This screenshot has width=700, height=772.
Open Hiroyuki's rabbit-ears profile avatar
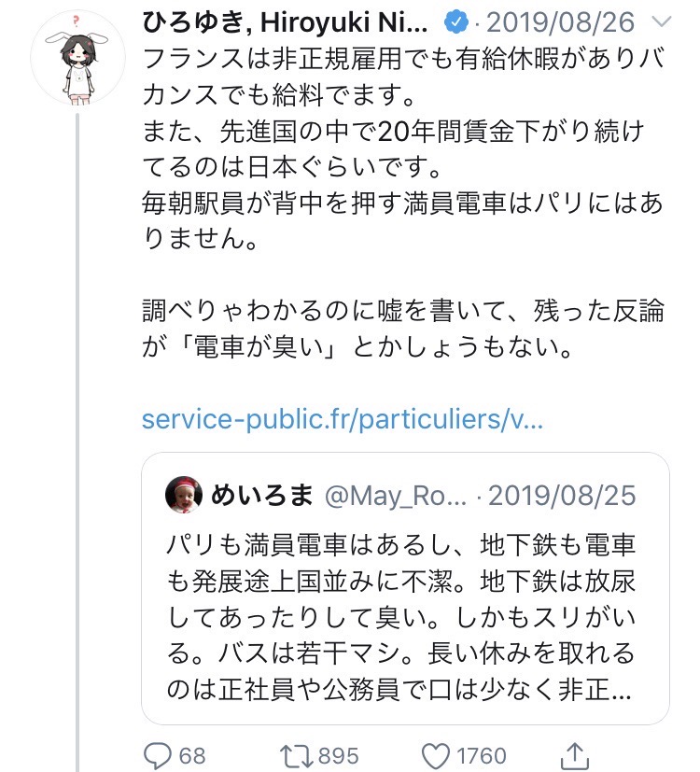[77, 58]
